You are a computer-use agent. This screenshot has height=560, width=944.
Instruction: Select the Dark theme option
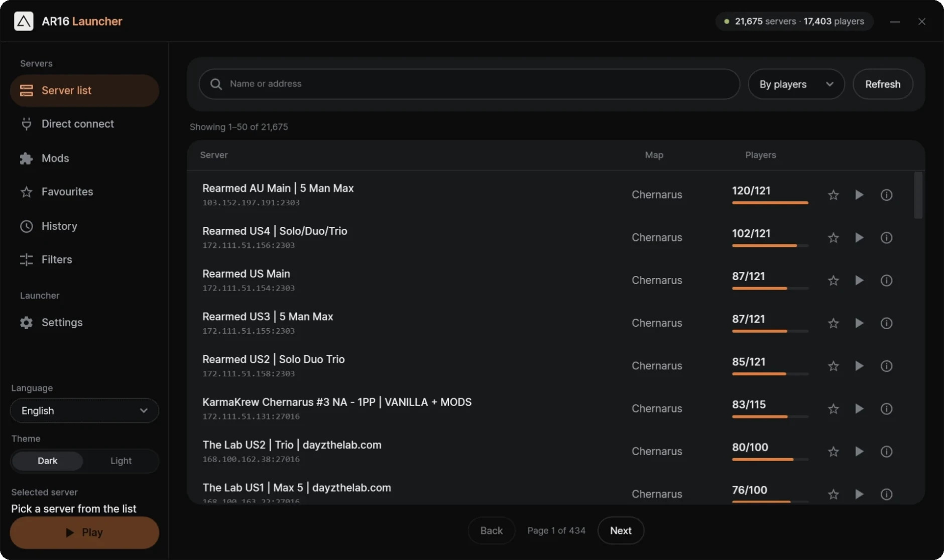point(48,461)
